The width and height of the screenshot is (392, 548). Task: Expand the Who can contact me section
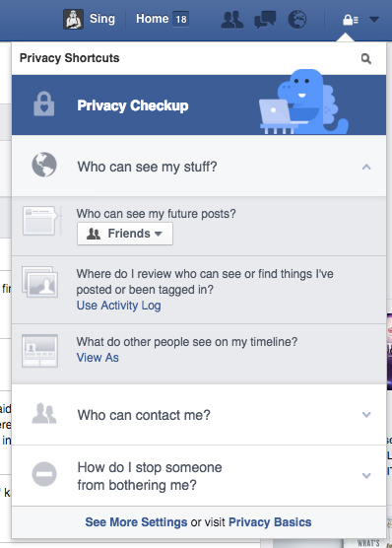(x=366, y=415)
